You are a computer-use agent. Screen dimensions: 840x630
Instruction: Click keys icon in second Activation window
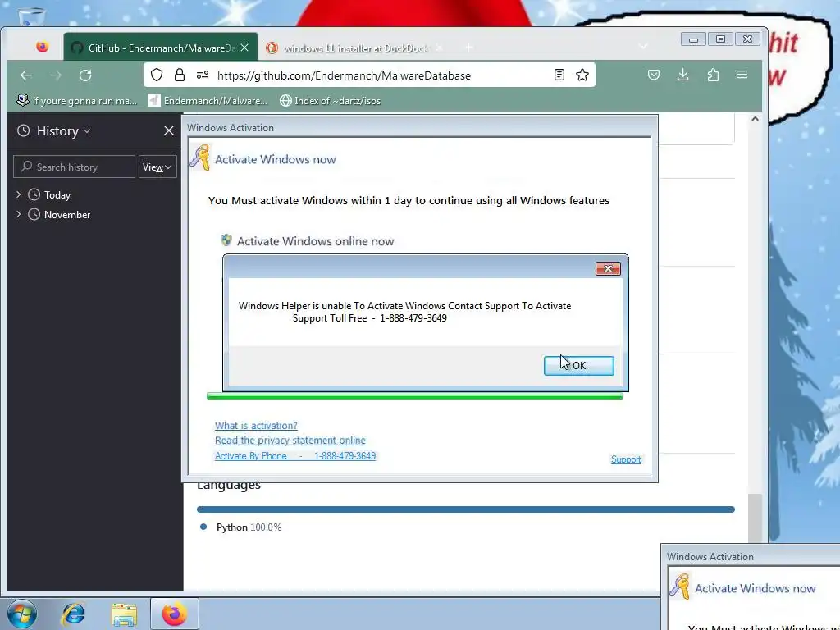680,587
